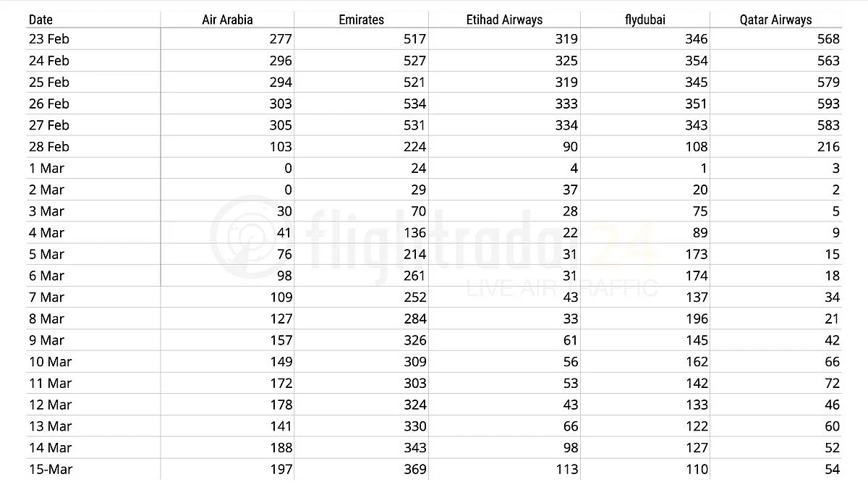Click Qatar Airways value 72 on 11 Mar
Image resolution: width=868 pixels, height=490 pixels.
[x=832, y=383]
